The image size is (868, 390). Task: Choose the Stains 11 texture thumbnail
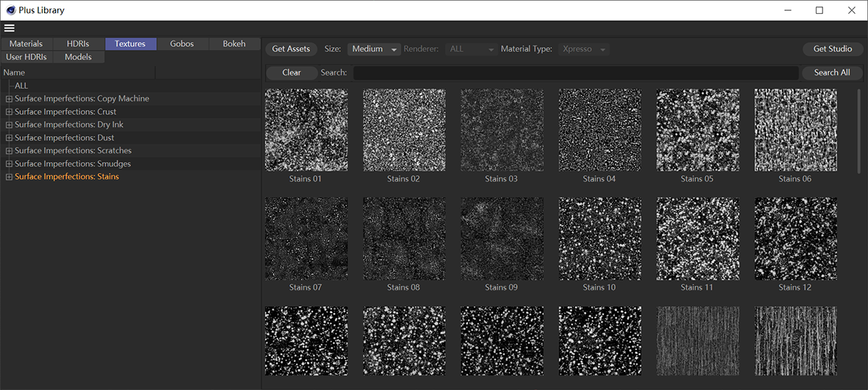coord(697,239)
